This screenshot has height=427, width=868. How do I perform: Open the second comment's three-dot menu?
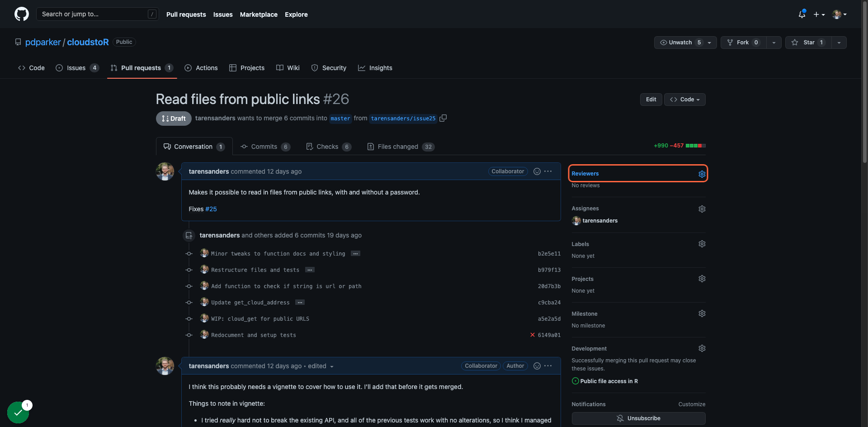pyautogui.click(x=548, y=366)
